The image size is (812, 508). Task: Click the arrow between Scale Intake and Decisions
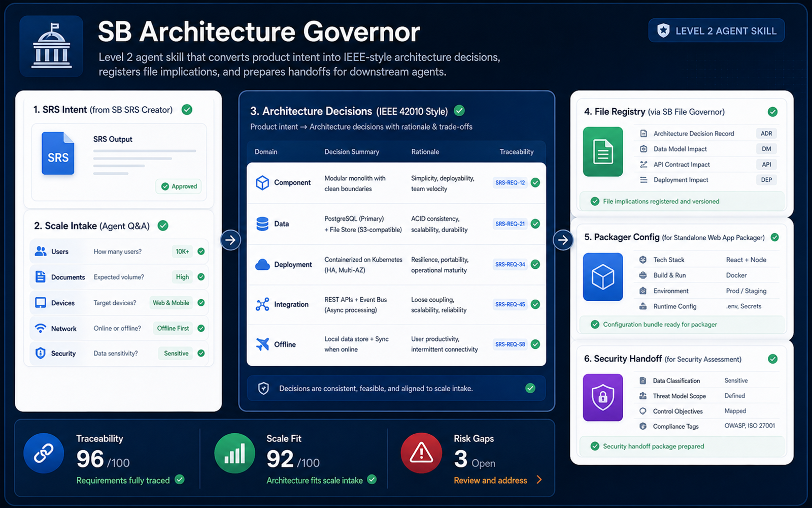(x=230, y=240)
